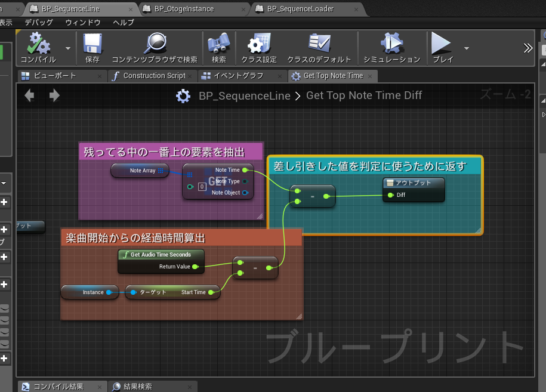Close the 結果検索 tab
546x392 pixels.
click(190, 387)
